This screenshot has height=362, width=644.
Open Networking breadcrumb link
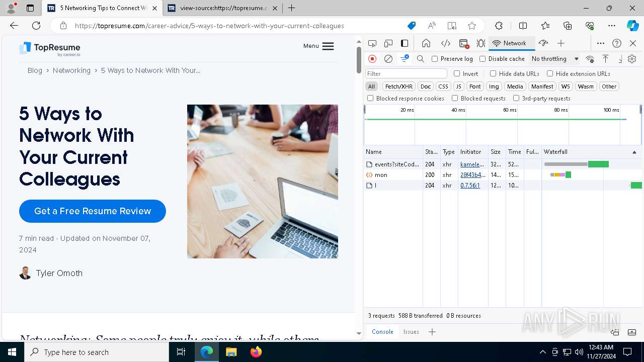[71, 70]
